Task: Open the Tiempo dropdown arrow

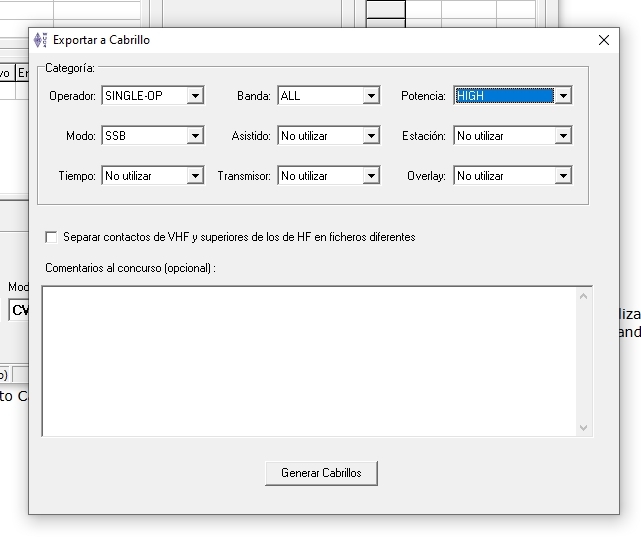Action: (195, 176)
